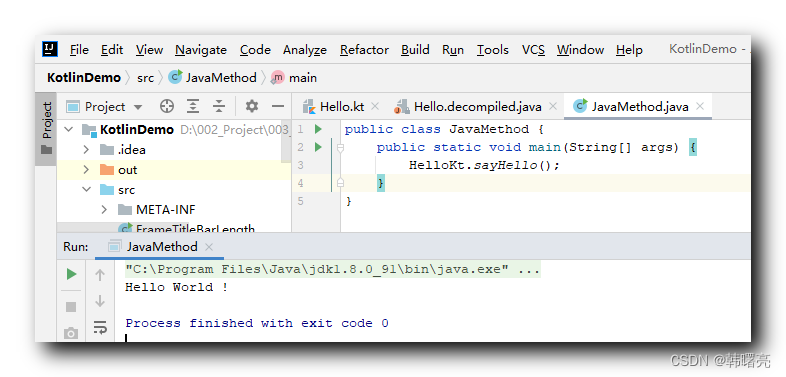Rerun JavaMethod with green play button
Screen dimensions: 786x377
click(x=71, y=274)
